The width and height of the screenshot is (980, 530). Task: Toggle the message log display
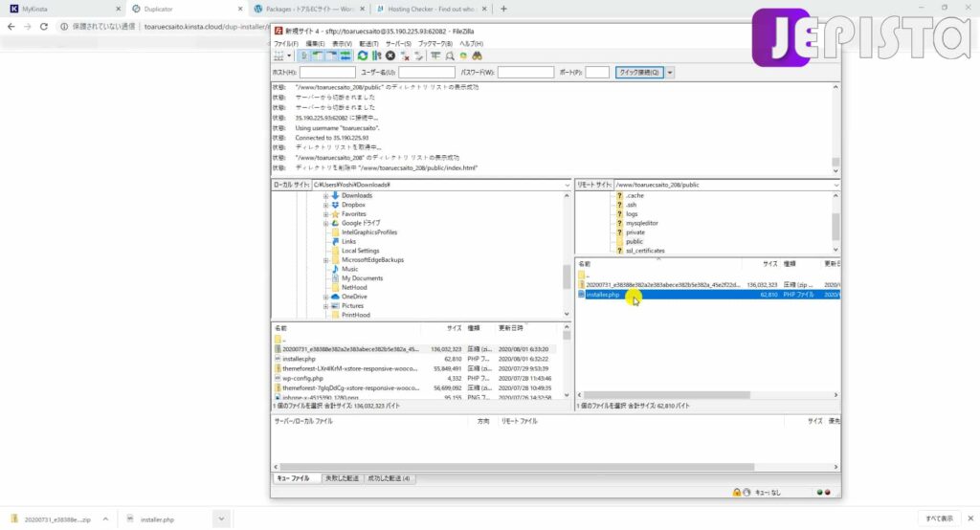click(304, 56)
